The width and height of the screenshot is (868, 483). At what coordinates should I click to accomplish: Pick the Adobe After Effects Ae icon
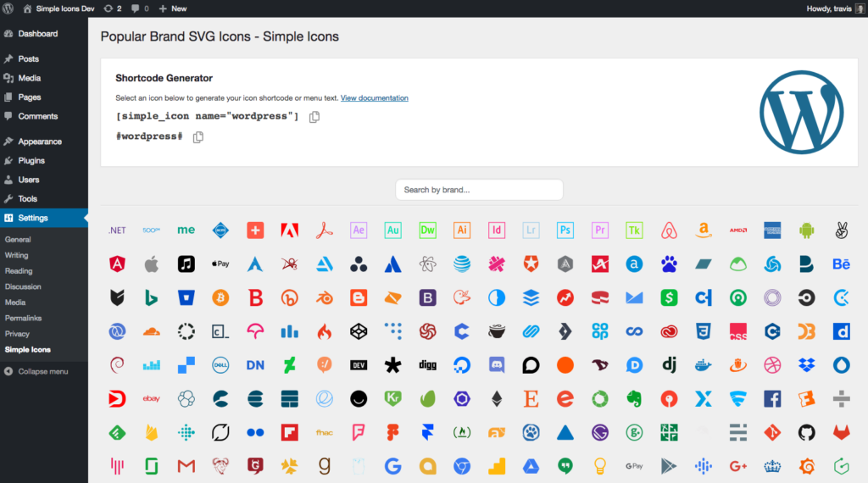pos(359,230)
